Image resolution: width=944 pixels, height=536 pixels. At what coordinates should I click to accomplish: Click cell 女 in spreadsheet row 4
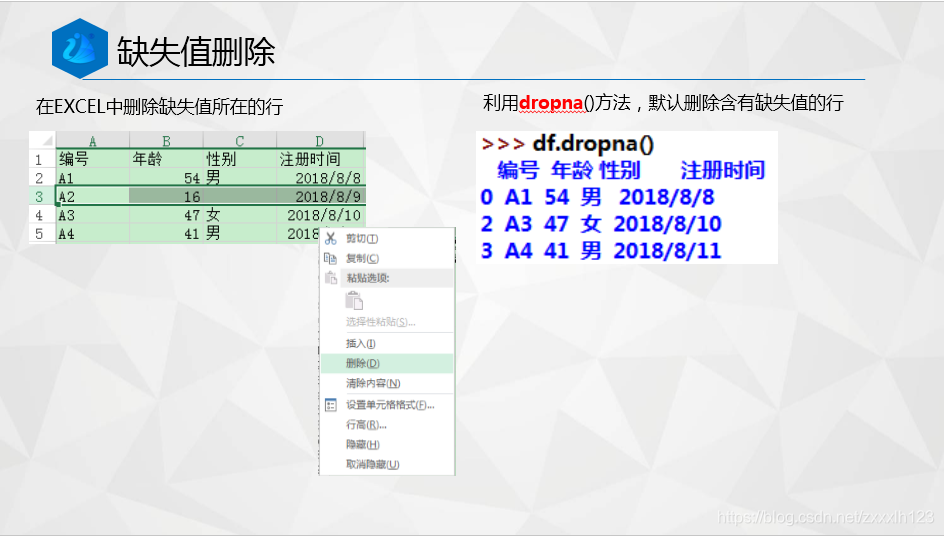tap(240, 215)
